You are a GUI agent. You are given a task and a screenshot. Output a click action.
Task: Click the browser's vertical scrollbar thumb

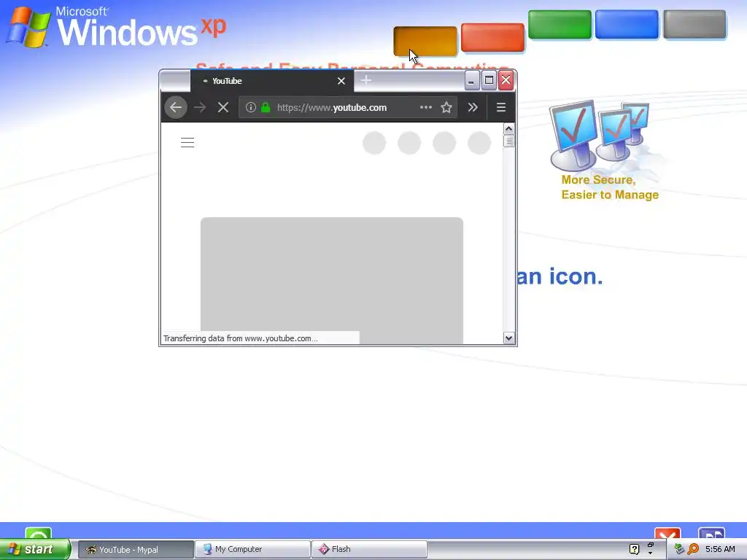508,141
